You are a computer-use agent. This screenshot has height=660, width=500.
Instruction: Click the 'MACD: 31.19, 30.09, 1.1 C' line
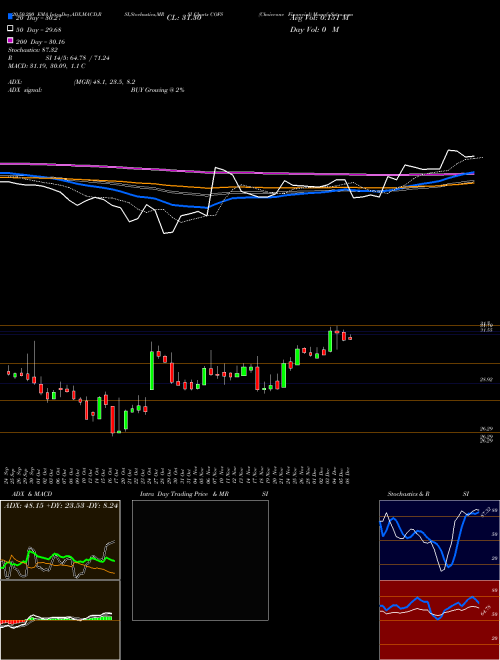tap(47, 66)
